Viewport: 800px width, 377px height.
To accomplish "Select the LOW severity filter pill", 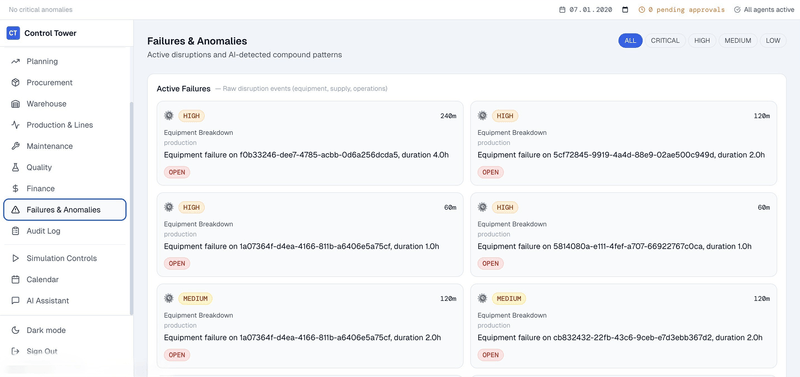I will pos(772,41).
